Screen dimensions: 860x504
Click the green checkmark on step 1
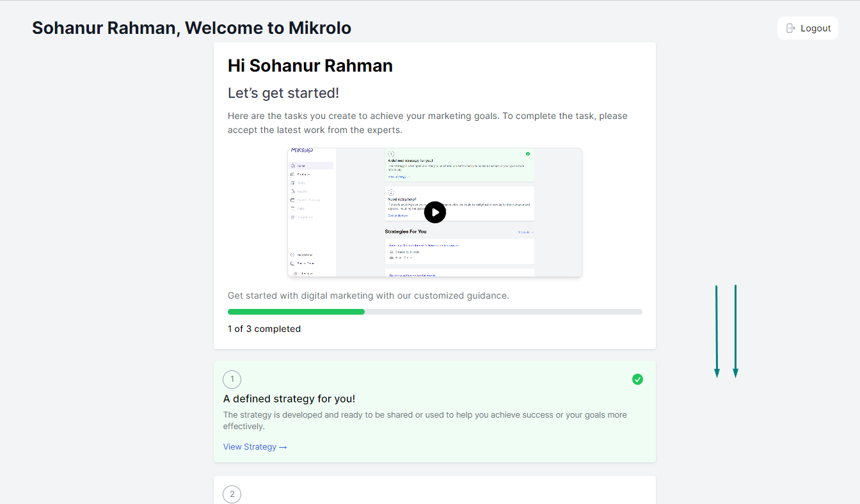[x=637, y=379]
